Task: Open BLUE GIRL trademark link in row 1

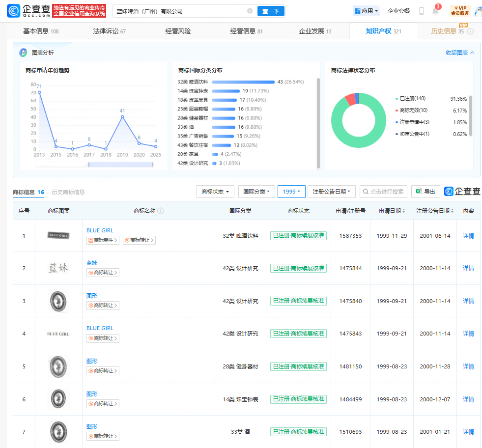Action: tap(100, 230)
